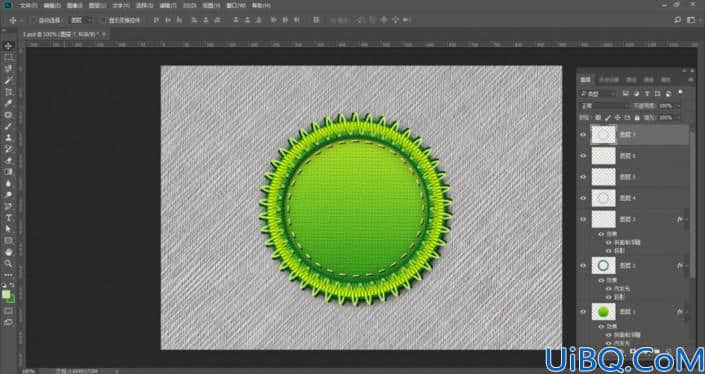705x374 pixels.
Task: Open the Opacity slider dropdown arrow
Action: 678,106
